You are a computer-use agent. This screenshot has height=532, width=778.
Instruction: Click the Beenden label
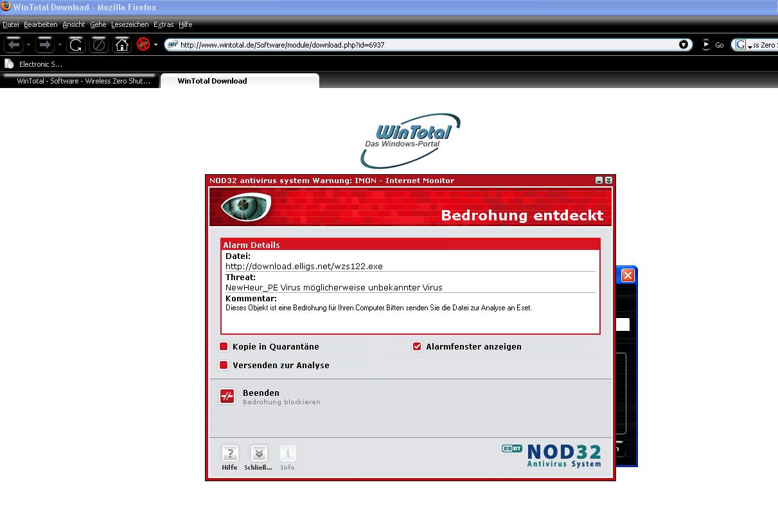(261, 393)
